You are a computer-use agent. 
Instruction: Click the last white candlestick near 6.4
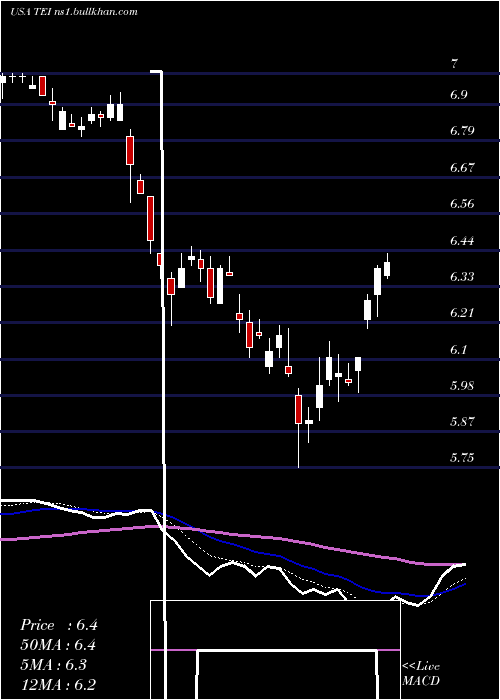coord(387,266)
